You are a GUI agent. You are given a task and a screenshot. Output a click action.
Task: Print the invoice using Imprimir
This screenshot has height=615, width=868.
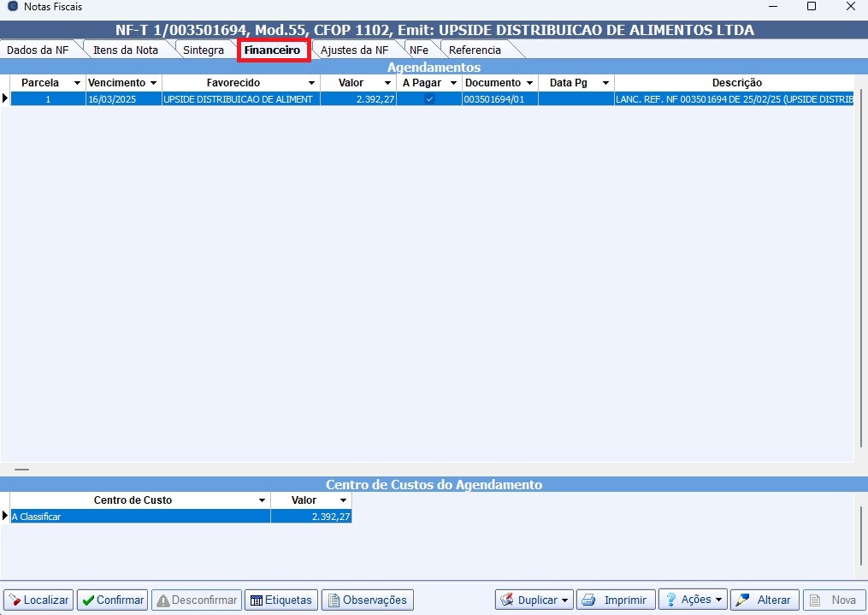(616, 600)
